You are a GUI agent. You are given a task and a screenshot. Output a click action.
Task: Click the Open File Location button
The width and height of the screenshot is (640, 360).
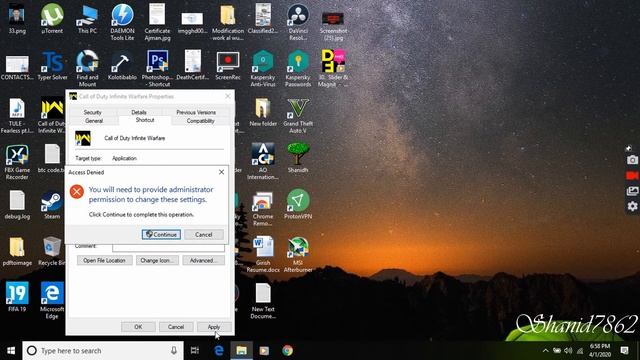point(104,260)
